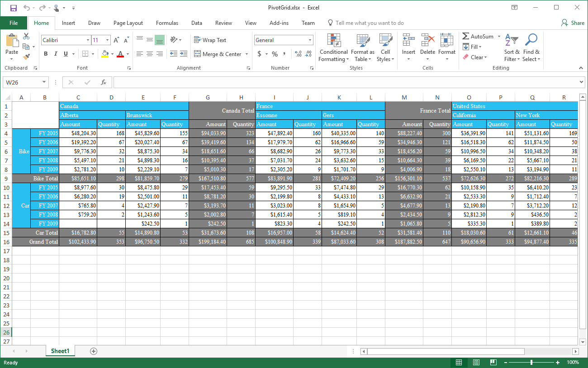
Task: Open Conditional Formatting menu
Action: tap(334, 47)
